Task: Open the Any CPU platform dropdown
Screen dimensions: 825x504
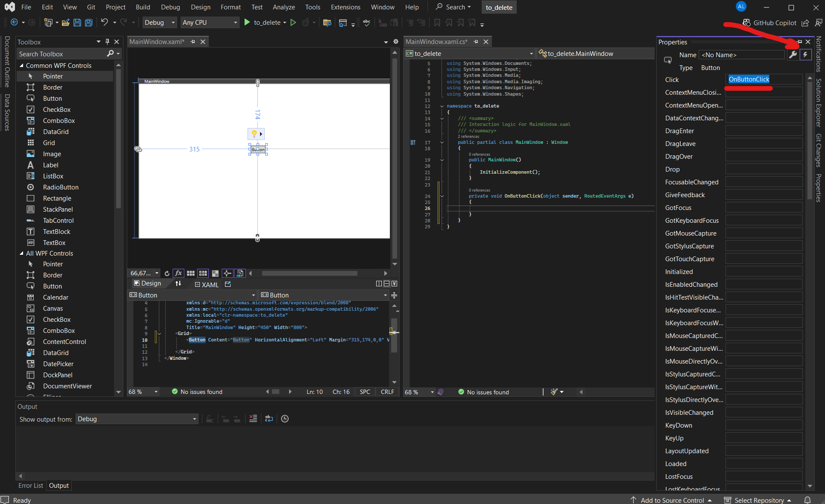Action: click(x=209, y=23)
